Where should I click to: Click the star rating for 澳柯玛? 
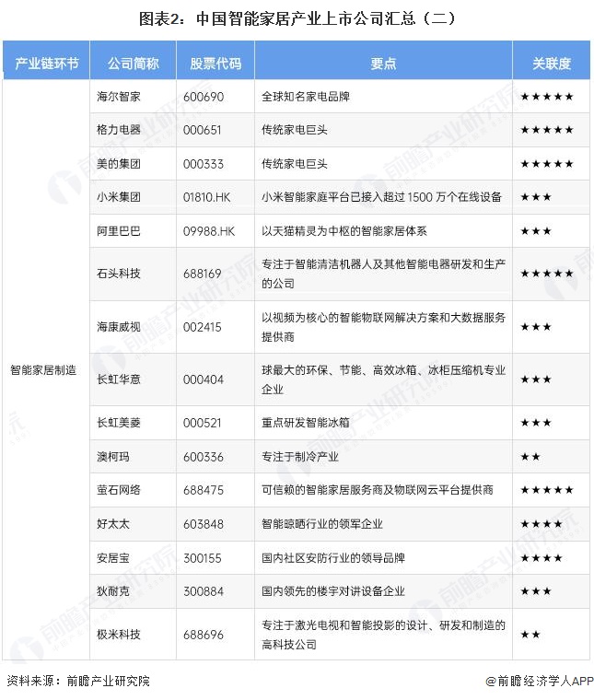(x=530, y=457)
